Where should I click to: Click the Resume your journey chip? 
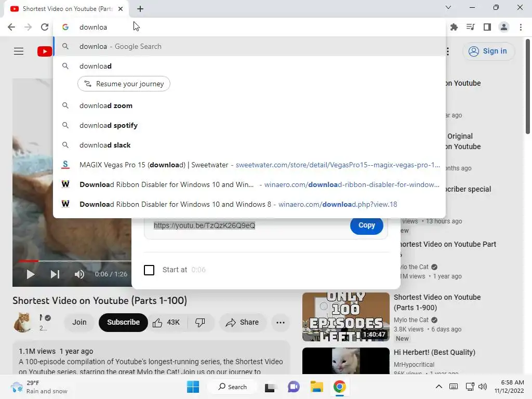(x=124, y=84)
